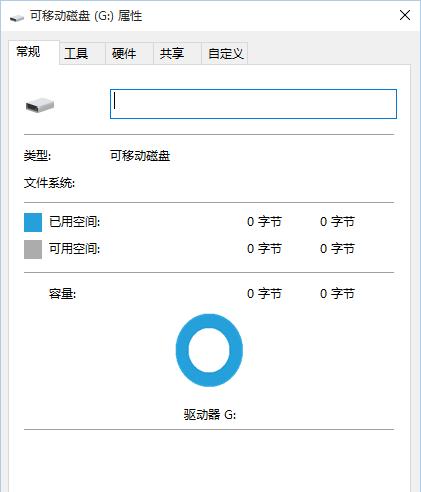The height and width of the screenshot is (492, 421).
Task: Click the blue disk usage donut chart
Action: point(209,350)
